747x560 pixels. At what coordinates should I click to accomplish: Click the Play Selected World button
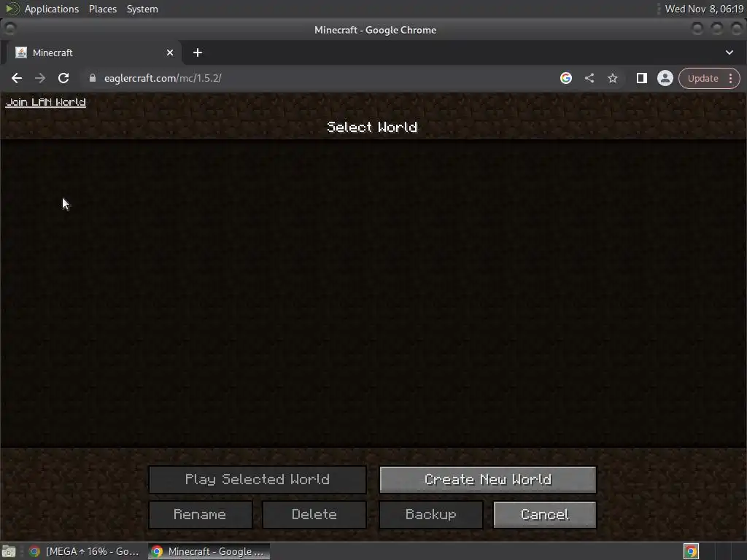258,480
